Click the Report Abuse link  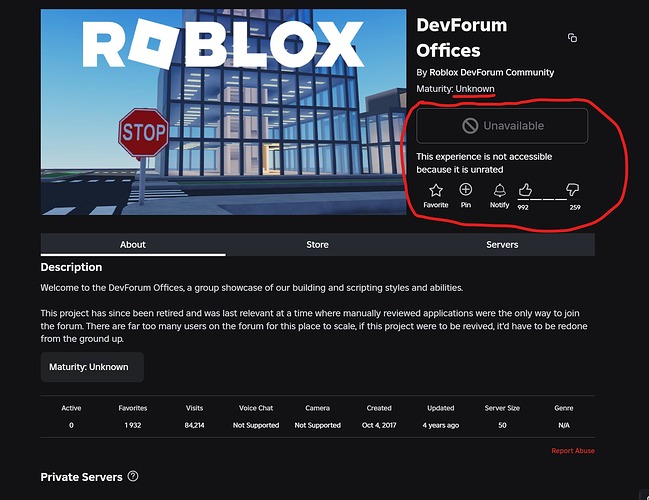573,451
